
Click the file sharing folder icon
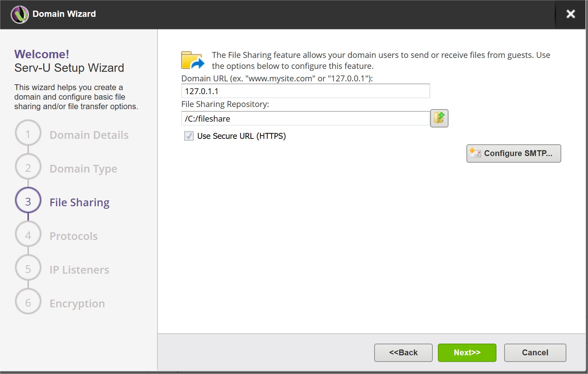tap(193, 60)
